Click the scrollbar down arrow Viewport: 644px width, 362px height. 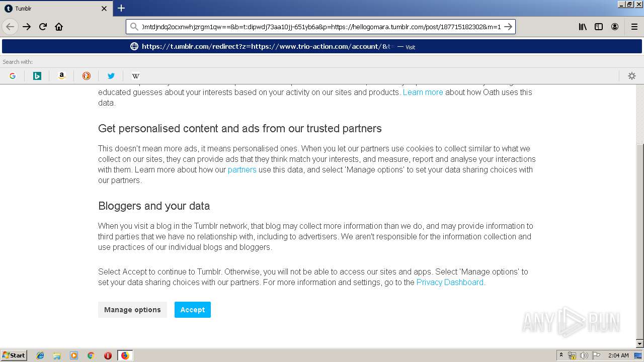point(640,344)
